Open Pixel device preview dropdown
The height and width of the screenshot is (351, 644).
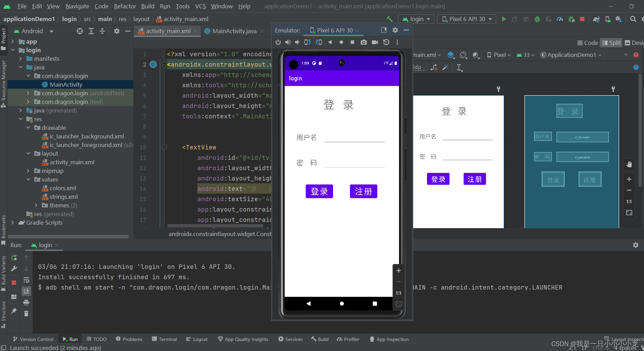point(499,55)
